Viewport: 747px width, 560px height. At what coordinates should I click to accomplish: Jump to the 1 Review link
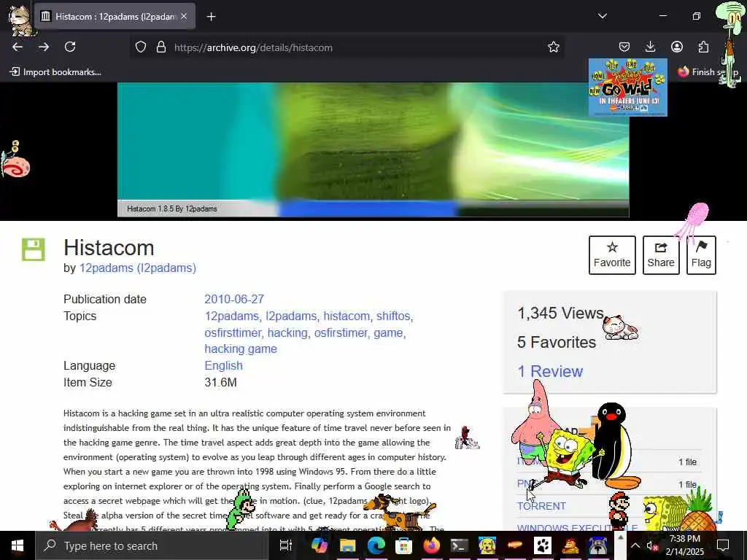click(x=550, y=371)
